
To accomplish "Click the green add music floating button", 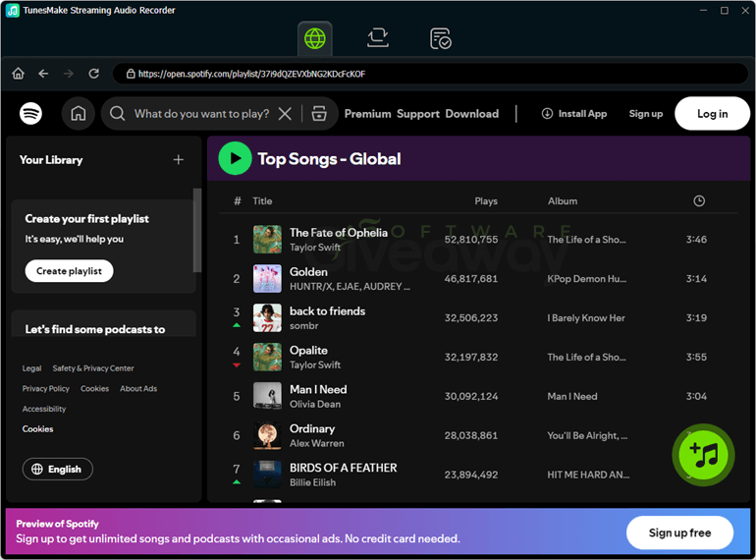I will click(703, 455).
